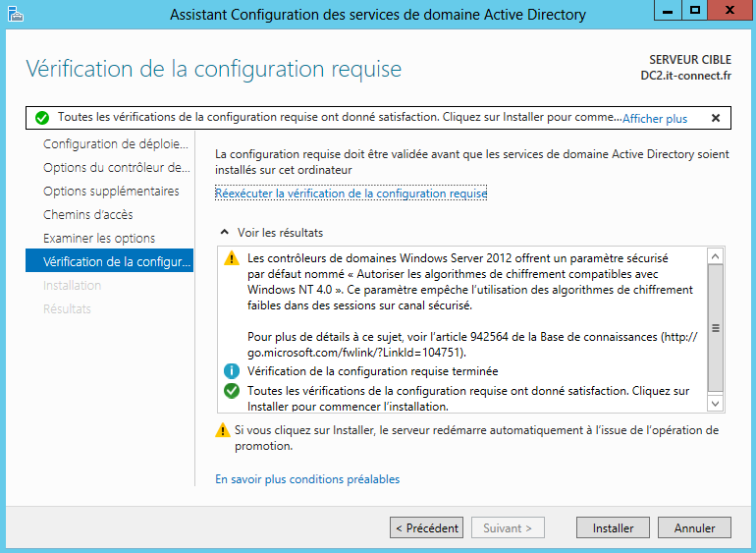Open 'Options supplémentaires' wizard step
The height and width of the screenshot is (553, 756).
point(111,192)
